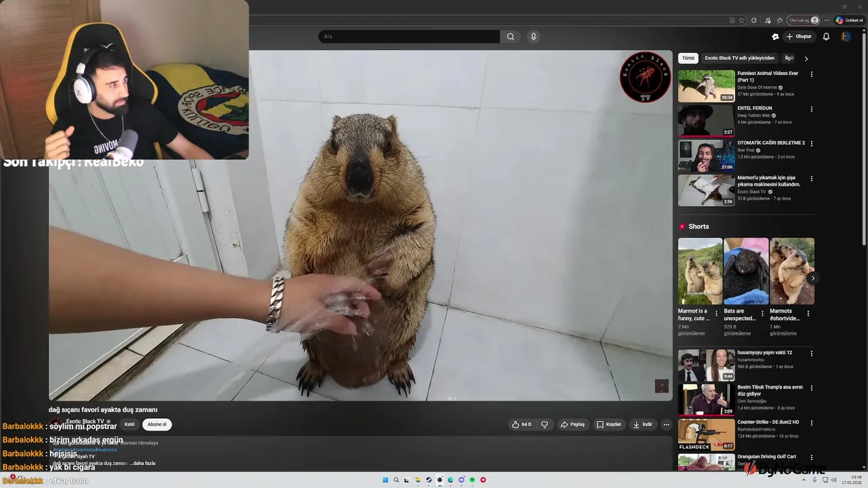Open options menu for ENTEL FERİDUN video
868x488 pixels.
[x=811, y=108]
